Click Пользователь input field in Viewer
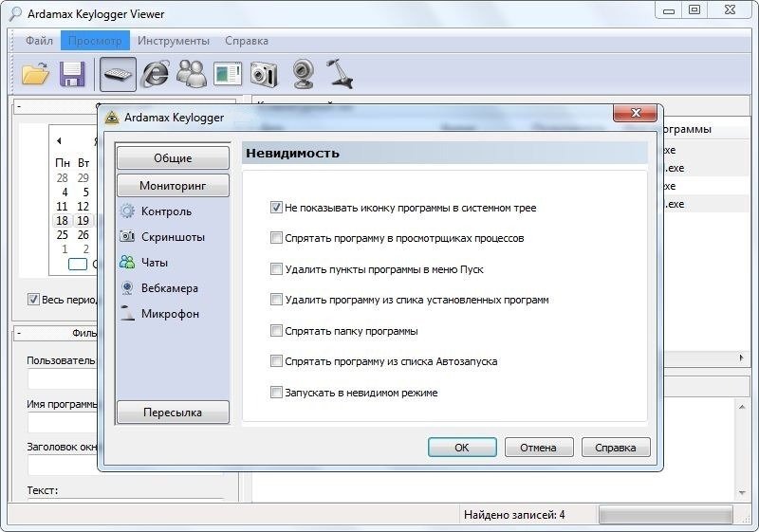The width and height of the screenshot is (759, 532). click(x=63, y=378)
